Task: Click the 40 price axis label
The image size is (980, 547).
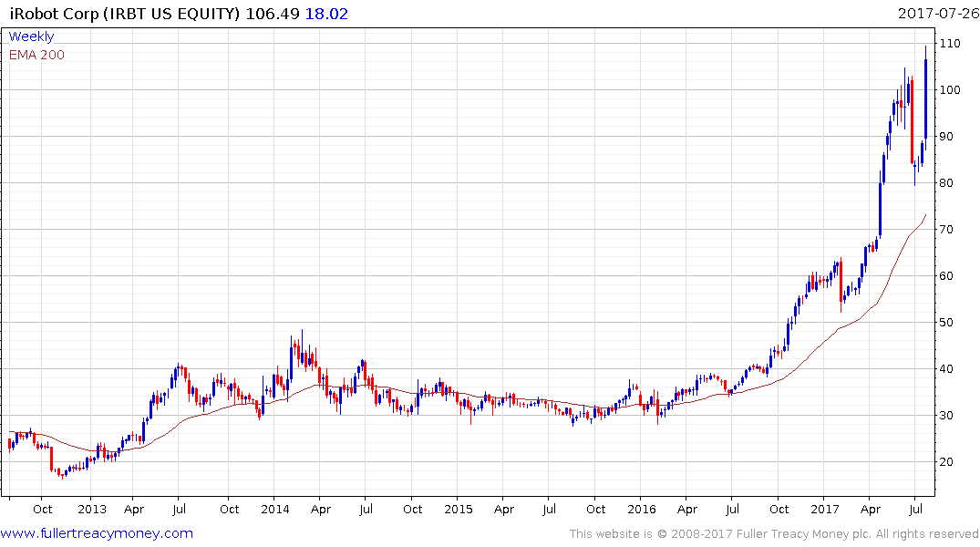Action: tap(946, 369)
